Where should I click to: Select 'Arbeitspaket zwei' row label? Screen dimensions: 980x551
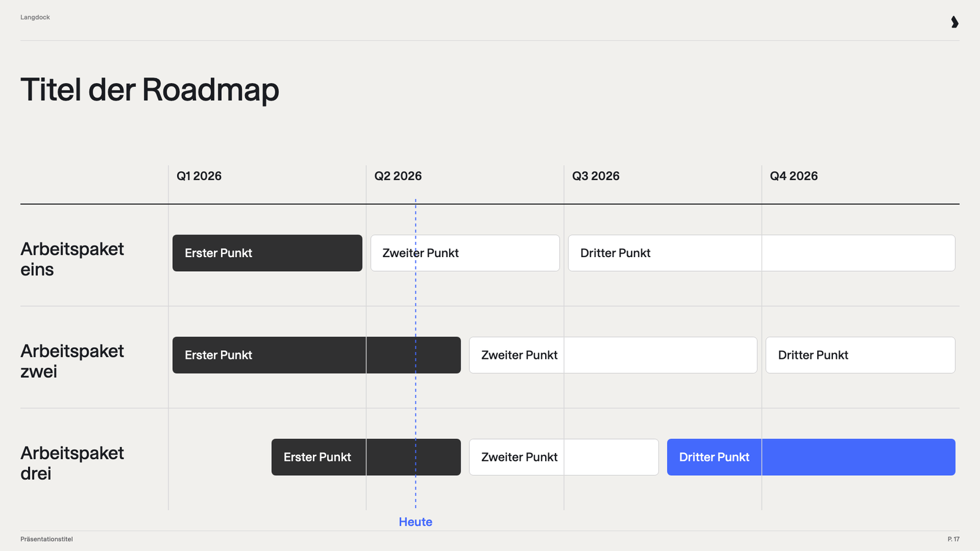click(x=72, y=361)
